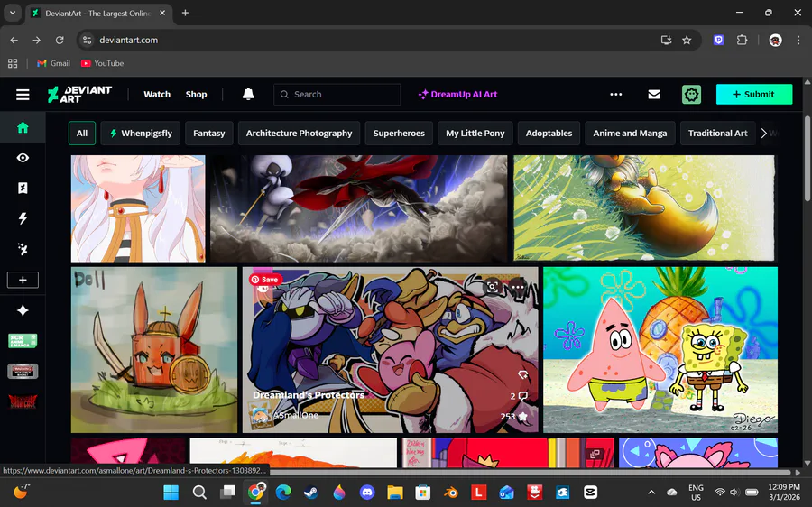The width and height of the screenshot is (812, 507).
Task: Open Chrome three-dot menu
Action: coord(798,40)
